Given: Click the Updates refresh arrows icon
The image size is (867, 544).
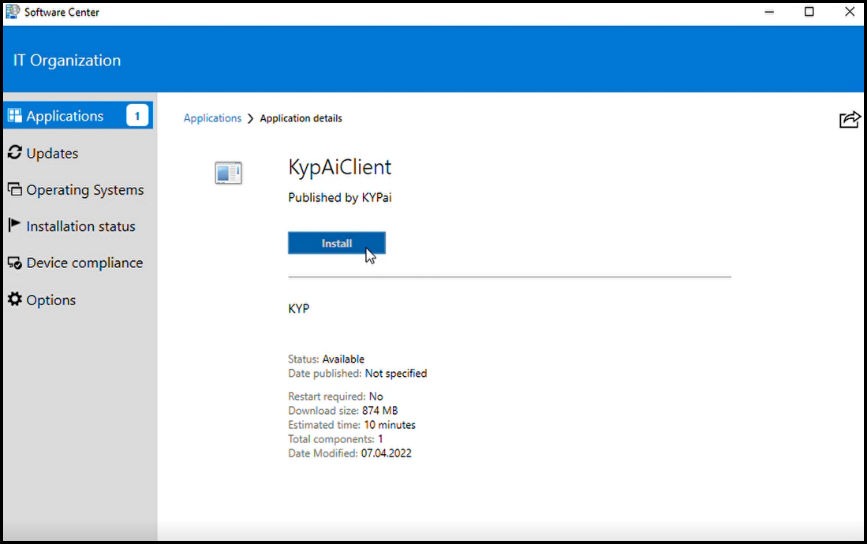Looking at the screenshot, I should [14, 153].
